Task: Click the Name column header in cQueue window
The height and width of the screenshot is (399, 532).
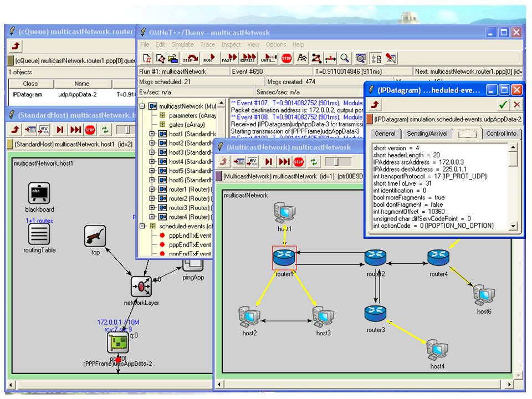Action: [83, 84]
